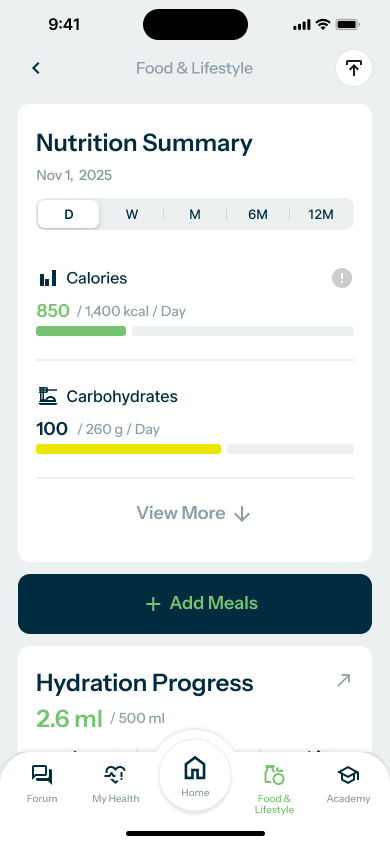Switch range to M monthly
The height and width of the screenshot is (844, 390).
(195, 214)
